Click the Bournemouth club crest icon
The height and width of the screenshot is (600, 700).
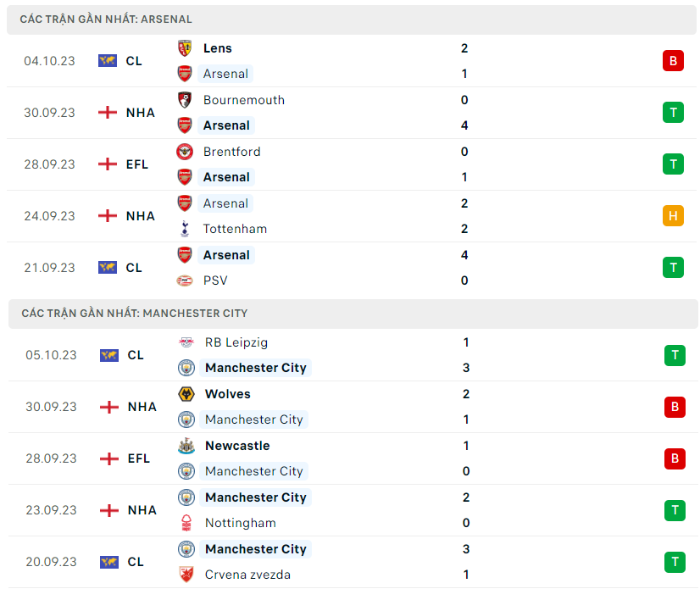point(185,100)
